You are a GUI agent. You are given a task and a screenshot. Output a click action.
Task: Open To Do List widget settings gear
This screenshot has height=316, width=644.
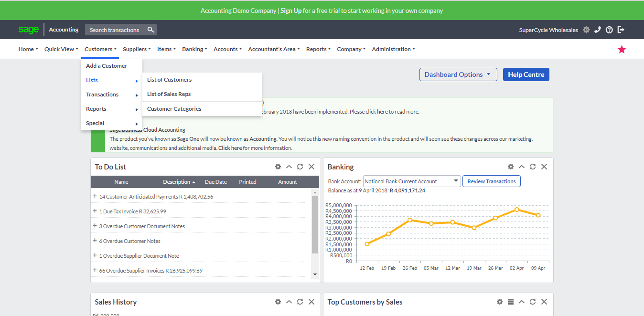coord(278,167)
